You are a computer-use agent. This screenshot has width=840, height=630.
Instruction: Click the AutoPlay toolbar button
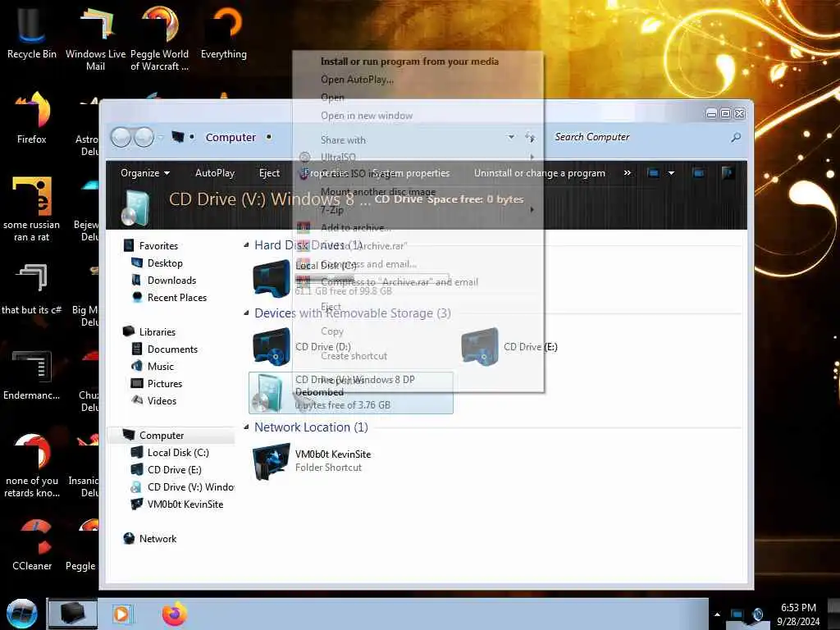tap(215, 173)
